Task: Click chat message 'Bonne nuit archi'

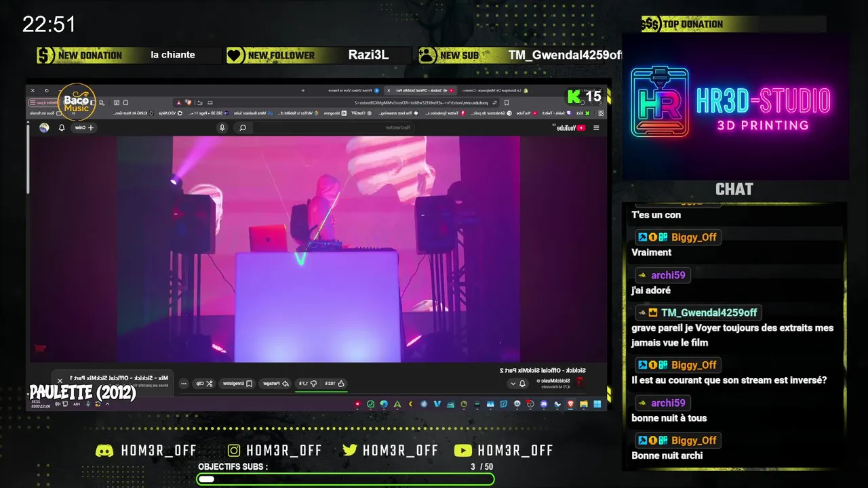Action: tap(667, 455)
